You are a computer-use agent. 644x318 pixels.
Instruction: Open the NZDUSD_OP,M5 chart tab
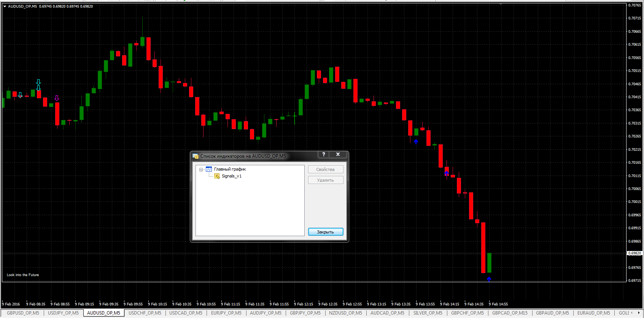pos(345,313)
